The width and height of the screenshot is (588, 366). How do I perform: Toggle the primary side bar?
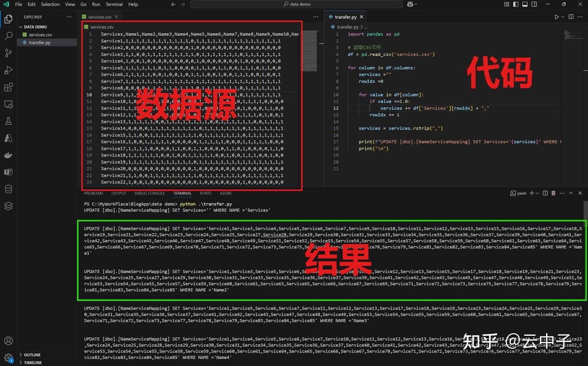pyautogui.click(x=516, y=4)
